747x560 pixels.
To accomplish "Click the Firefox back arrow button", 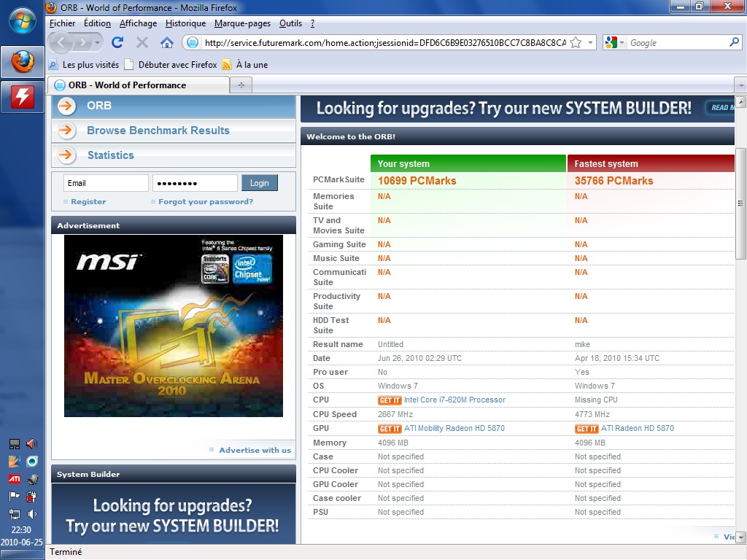I will 61,43.
